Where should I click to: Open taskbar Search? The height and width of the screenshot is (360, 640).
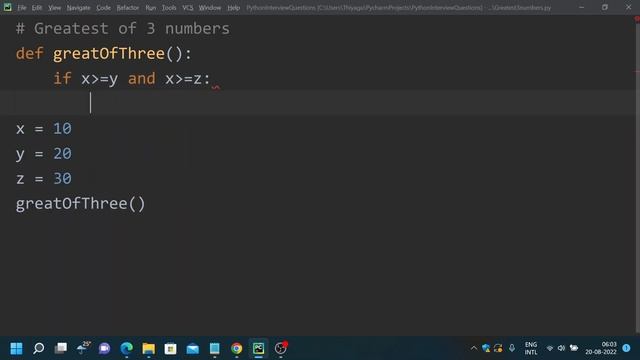[39, 348]
